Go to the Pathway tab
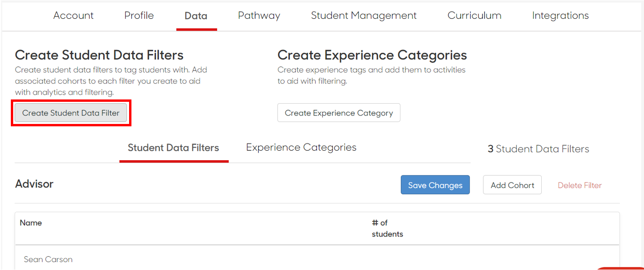 point(259,16)
